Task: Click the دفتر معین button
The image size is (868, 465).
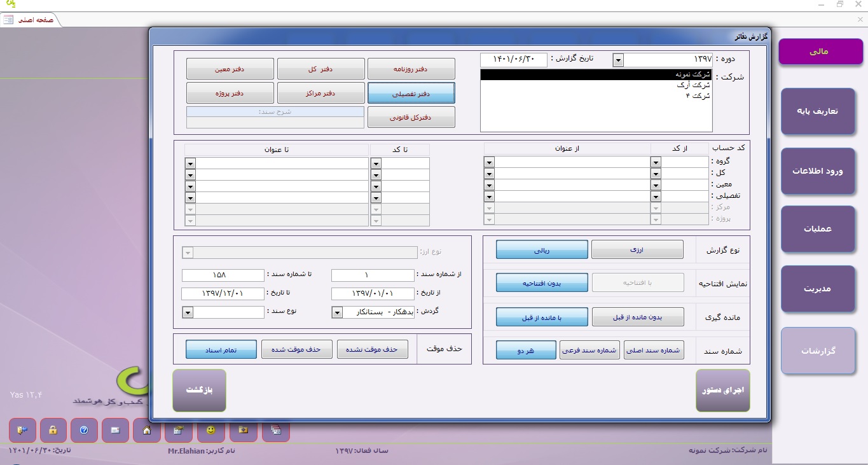Action: point(230,69)
